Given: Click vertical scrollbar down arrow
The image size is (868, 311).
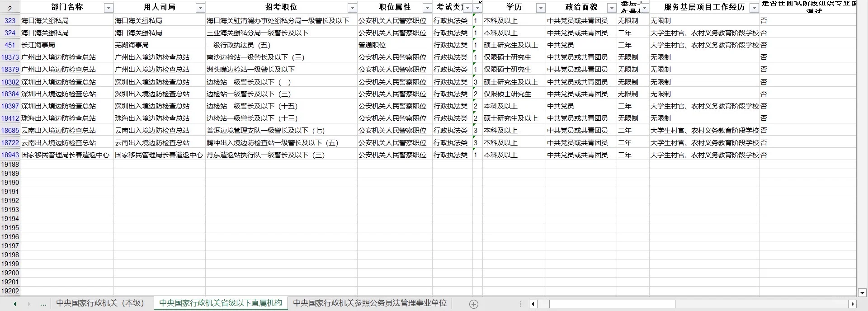Looking at the screenshot, I should pyautogui.click(x=862, y=293).
